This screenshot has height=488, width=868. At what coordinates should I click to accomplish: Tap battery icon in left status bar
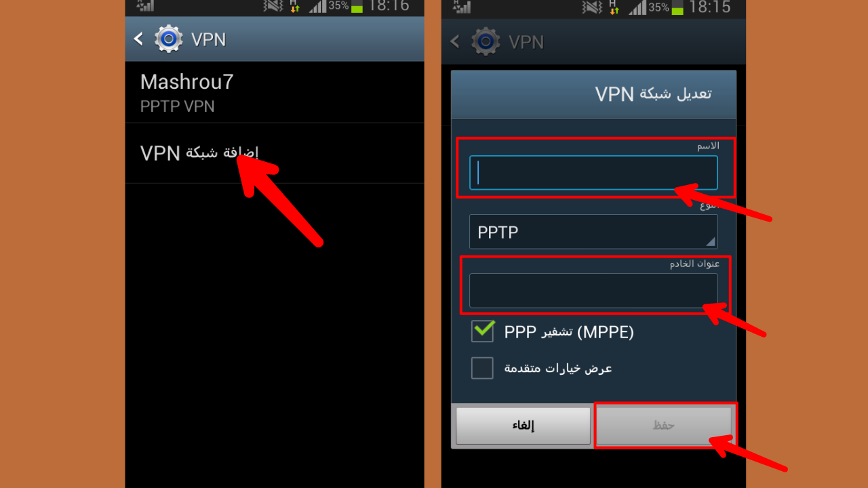coord(357,6)
